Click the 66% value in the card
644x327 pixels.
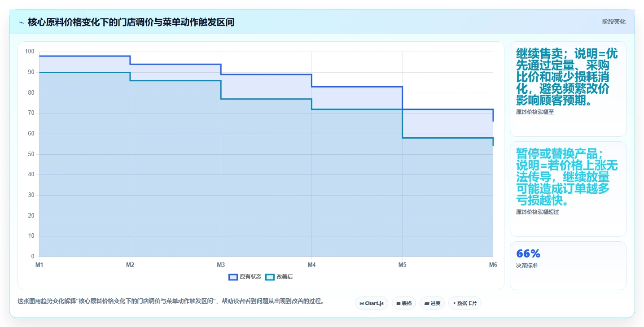pyautogui.click(x=528, y=253)
